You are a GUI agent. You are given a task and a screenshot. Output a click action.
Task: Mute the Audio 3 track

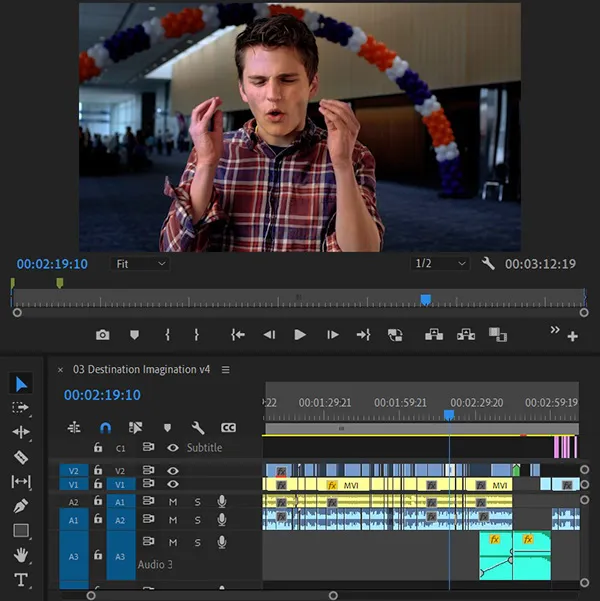[173, 542]
